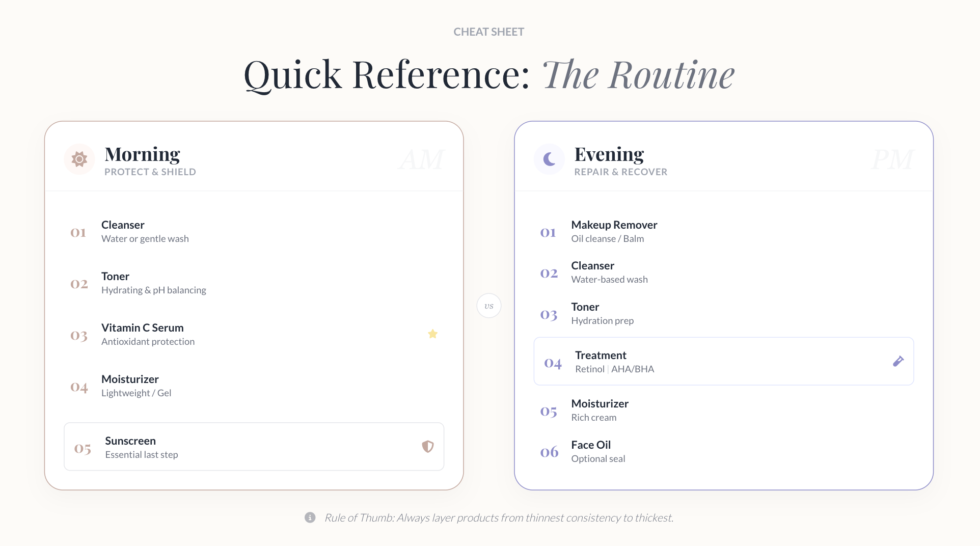Click the test tube icon on the Treatment card
The width and height of the screenshot is (980, 546).
[898, 361]
